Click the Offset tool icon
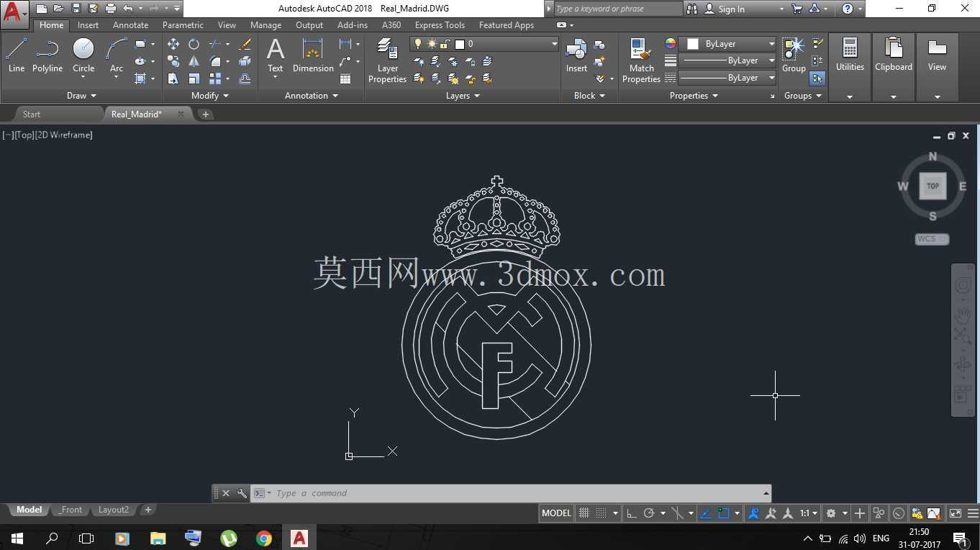This screenshot has height=550, width=980. [x=245, y=78]
